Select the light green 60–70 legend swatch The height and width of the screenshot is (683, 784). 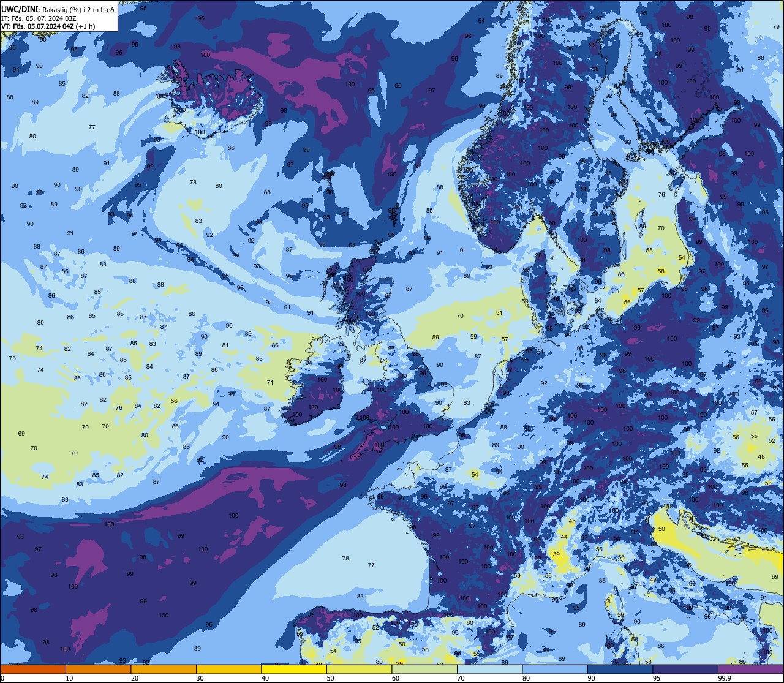(x=424, y=670)
